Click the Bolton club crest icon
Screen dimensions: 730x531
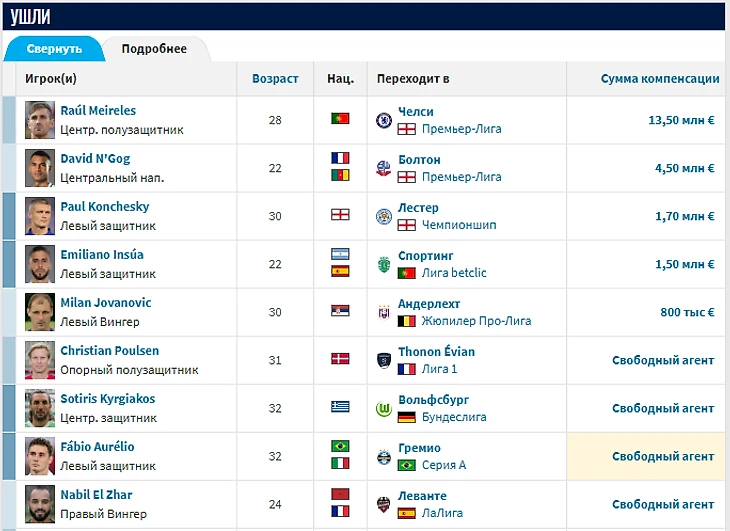[383, 168]
